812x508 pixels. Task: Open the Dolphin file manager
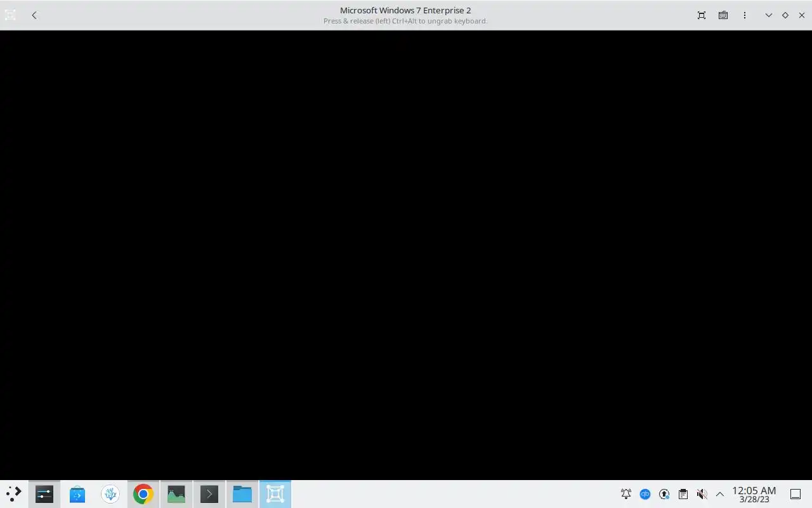coord(242,494)
